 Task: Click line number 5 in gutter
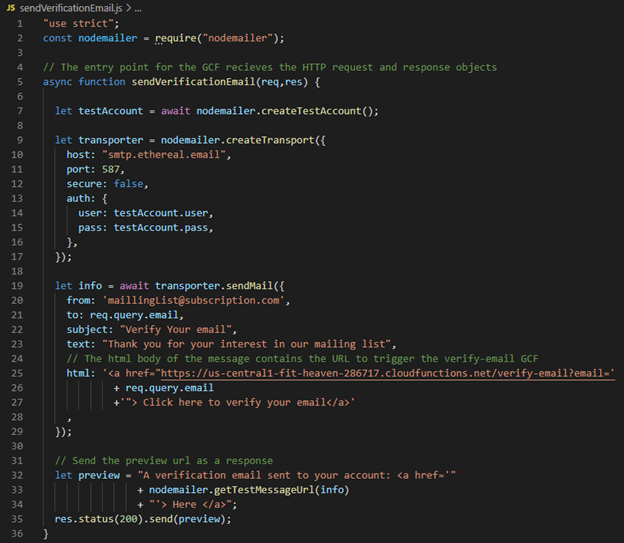pyautogui.click(x=20, y=82)
